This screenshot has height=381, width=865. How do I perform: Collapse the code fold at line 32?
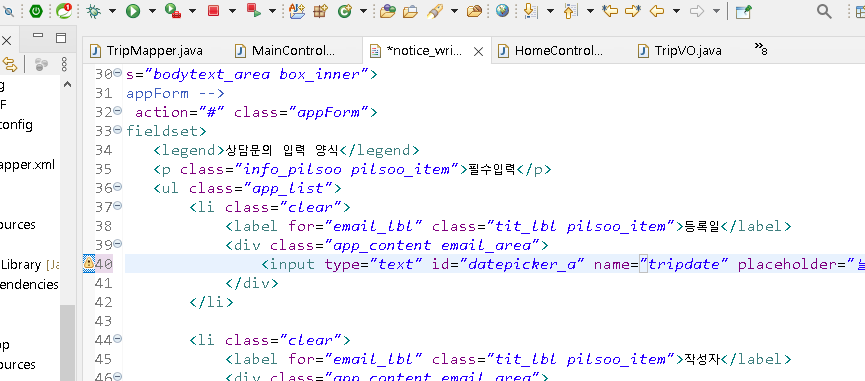[117, 111]
